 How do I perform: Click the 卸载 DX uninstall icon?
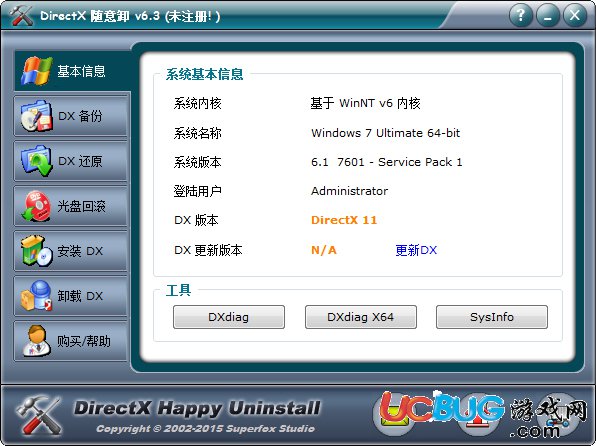36,295
